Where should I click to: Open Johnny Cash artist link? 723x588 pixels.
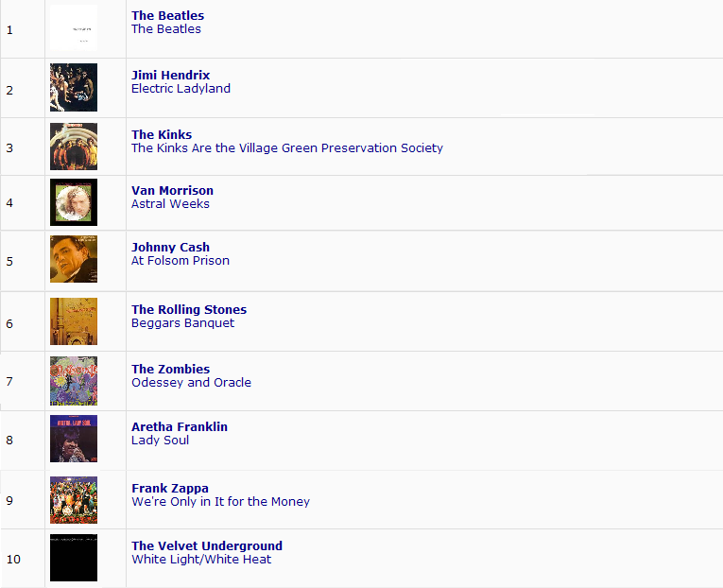(x=170, y=247)
